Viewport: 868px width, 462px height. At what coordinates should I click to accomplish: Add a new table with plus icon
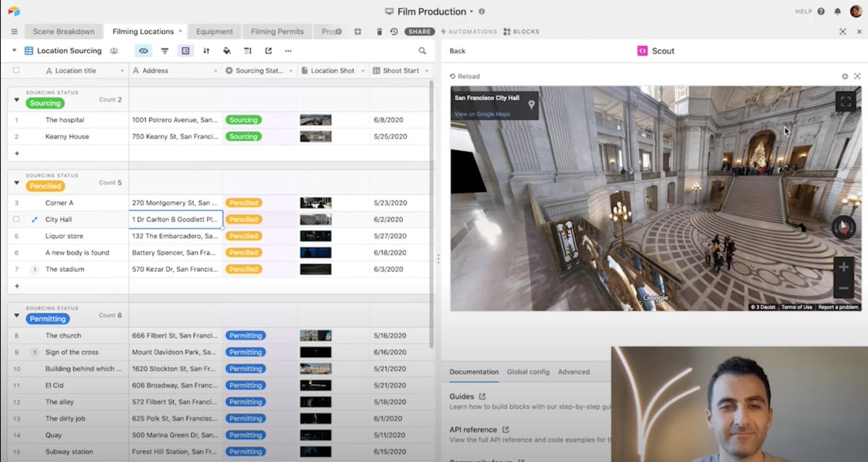coord(357,32)
